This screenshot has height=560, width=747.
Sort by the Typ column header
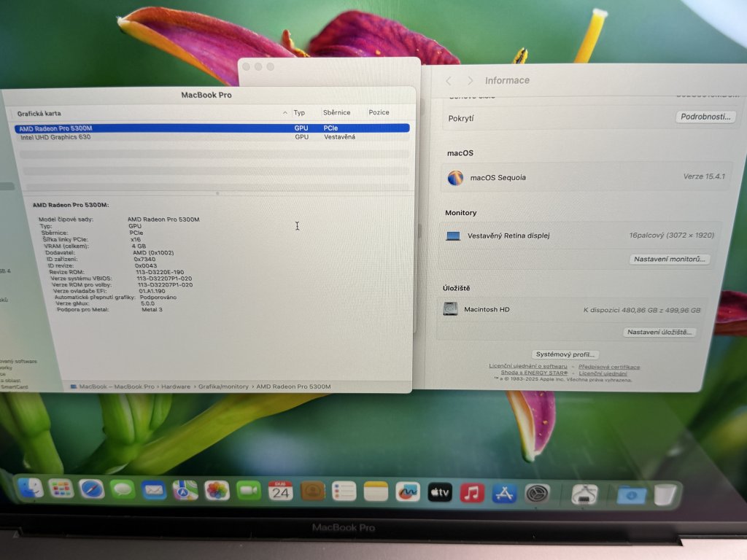pyautogui.click(x=299, y=112)
